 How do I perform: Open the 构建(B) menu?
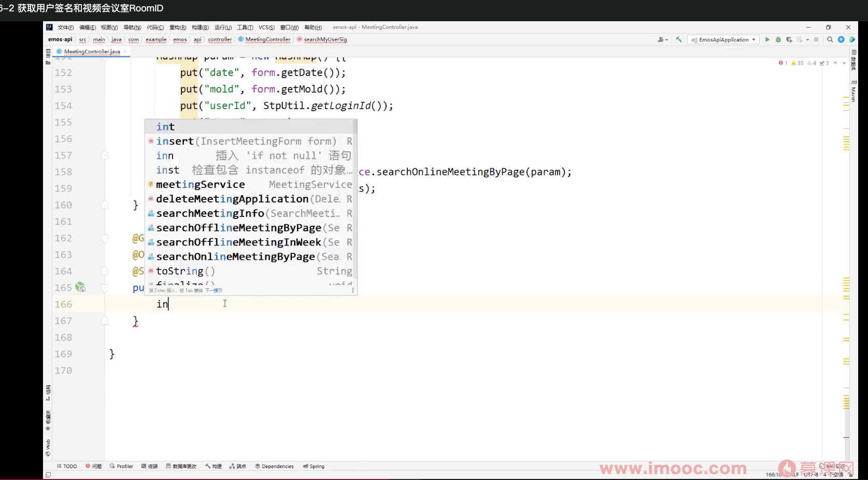[200, 27]
